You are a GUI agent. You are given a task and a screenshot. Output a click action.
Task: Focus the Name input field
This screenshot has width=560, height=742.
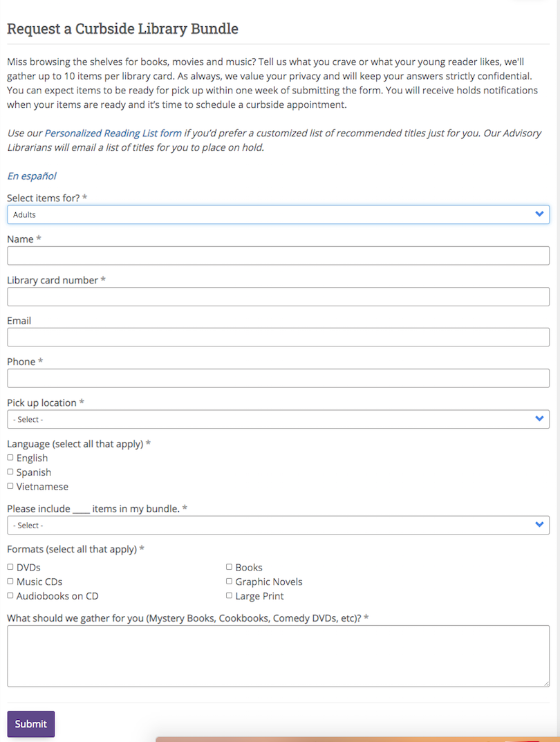click(278, 256)
